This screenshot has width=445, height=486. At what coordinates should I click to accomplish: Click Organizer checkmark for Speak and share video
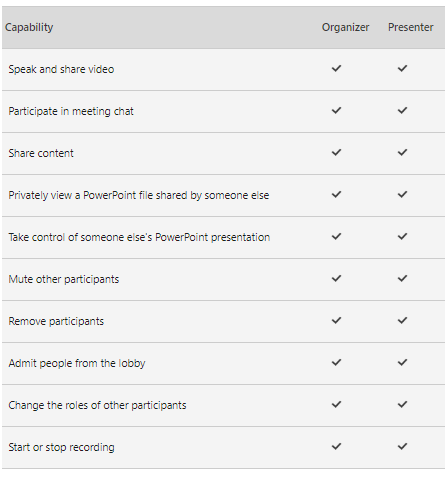click(336, 68)
